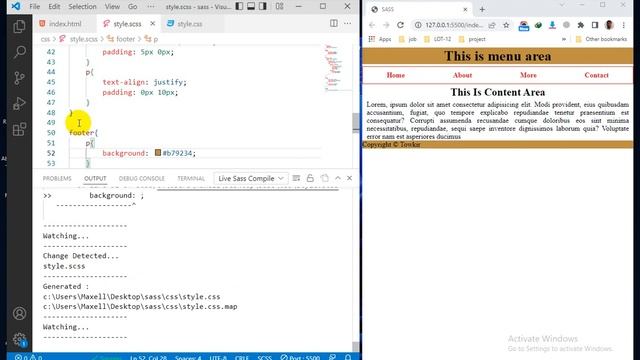Change indentation via Spaces: 4 status item
640x360 pixels.
188,358
